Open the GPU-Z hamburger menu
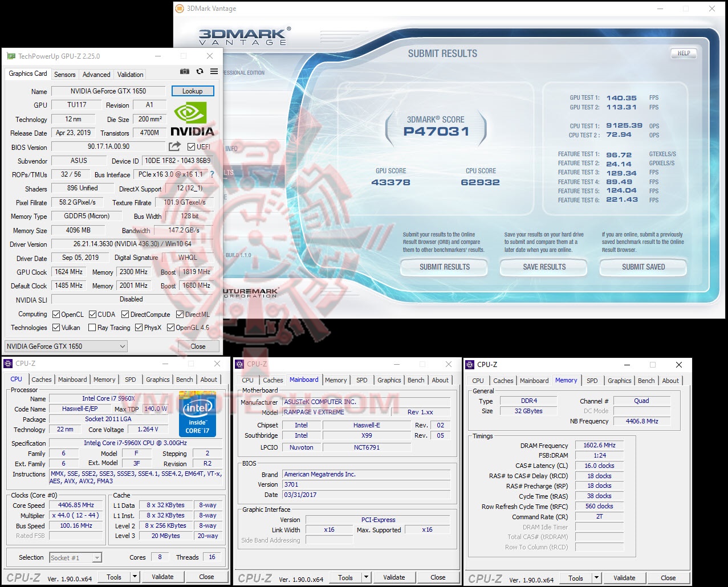The width and height of the screenshot is (728, 587). click(x=214, y=71)
